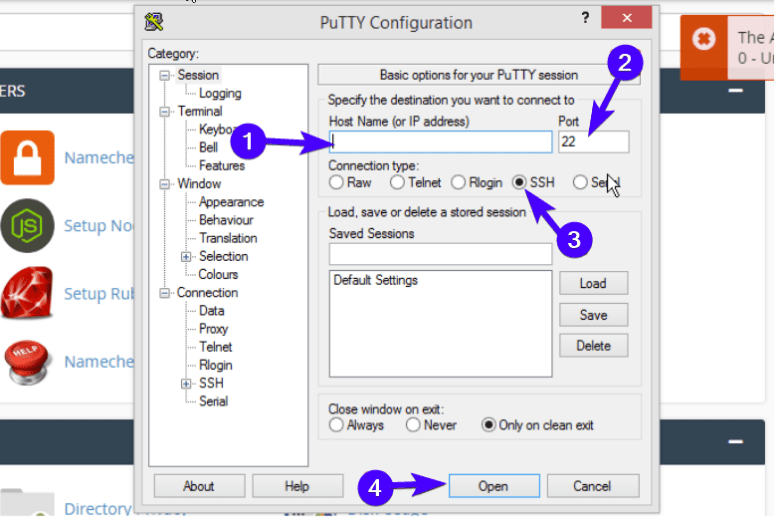Focus the Host Name or IP address field

(x=440, y=142)
